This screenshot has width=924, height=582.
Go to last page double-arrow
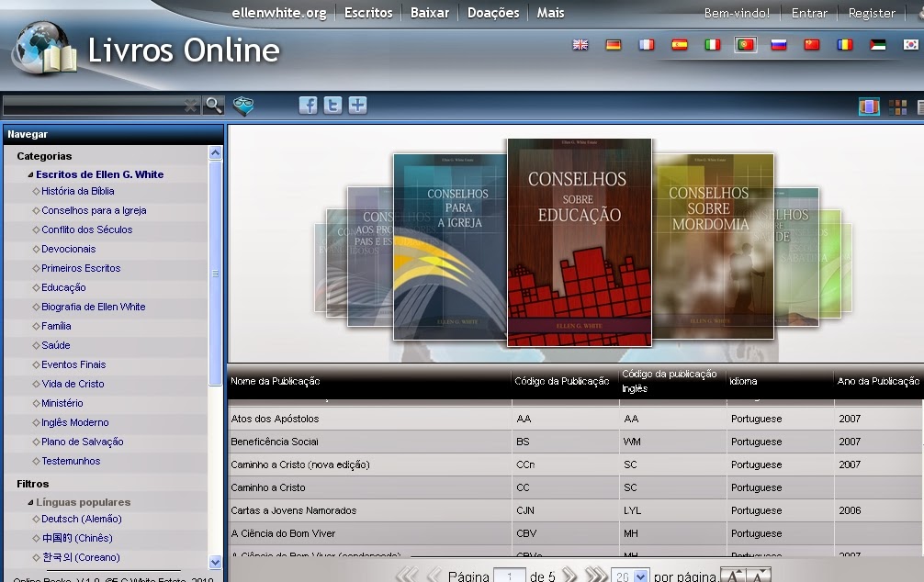[x=596, y=575]
